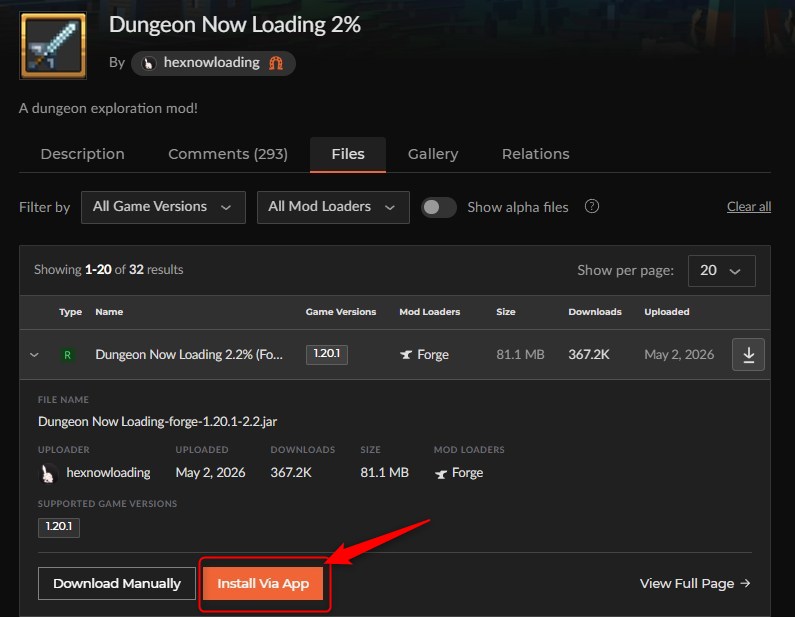795x617 pixels.
Task: Open the View Full Page link
Action: (695, 584)
